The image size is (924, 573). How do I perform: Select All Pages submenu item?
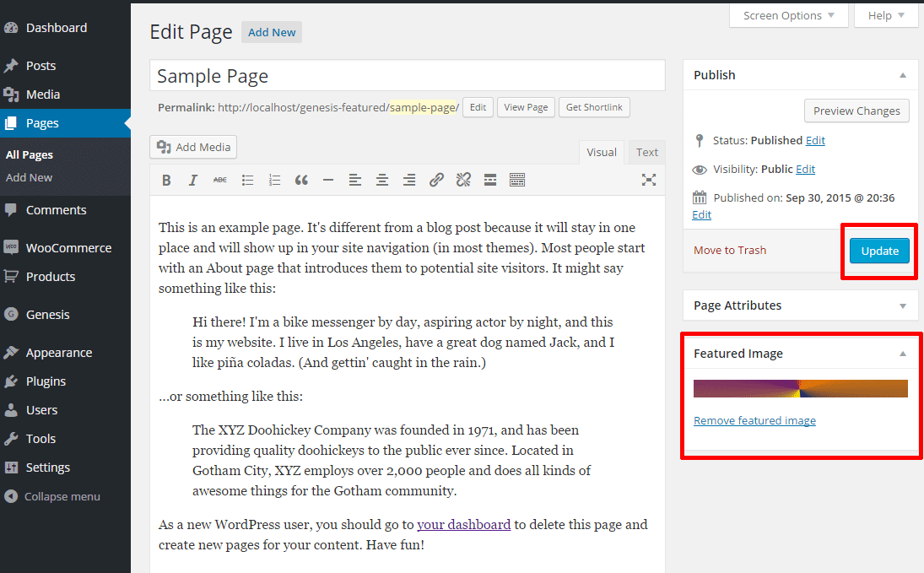30,154
